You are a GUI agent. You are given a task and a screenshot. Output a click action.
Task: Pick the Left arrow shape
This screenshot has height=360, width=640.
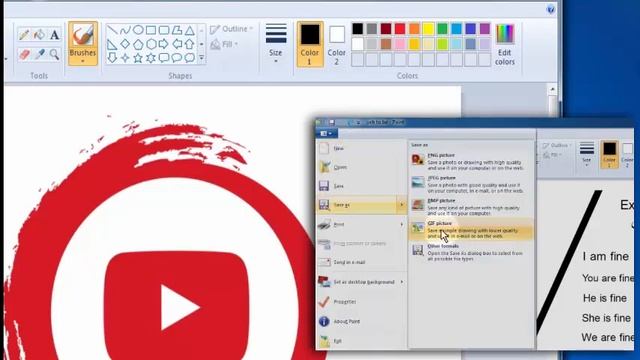click(177, 44)
